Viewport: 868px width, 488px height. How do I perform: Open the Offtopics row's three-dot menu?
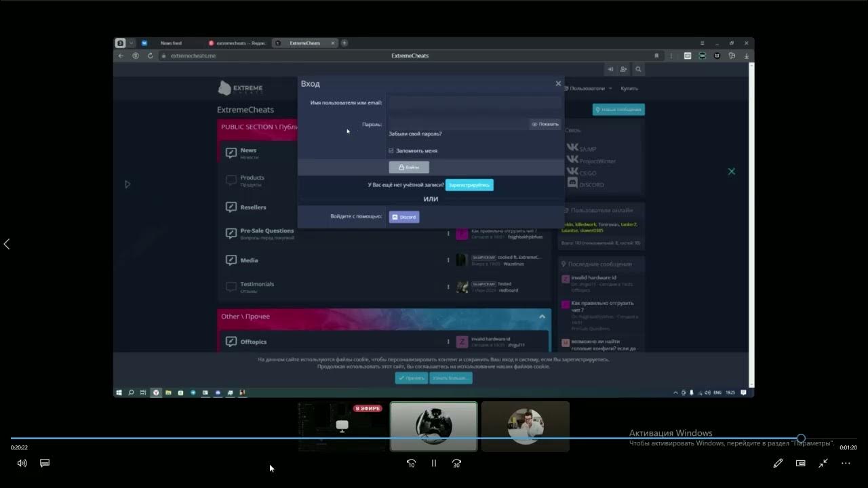pyautogui.click(x=448, y=342)
